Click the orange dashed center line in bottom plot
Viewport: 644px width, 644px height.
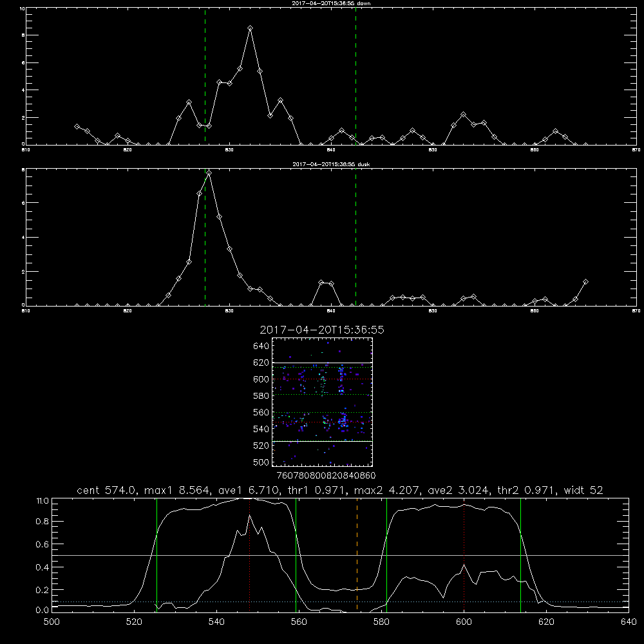357,554
